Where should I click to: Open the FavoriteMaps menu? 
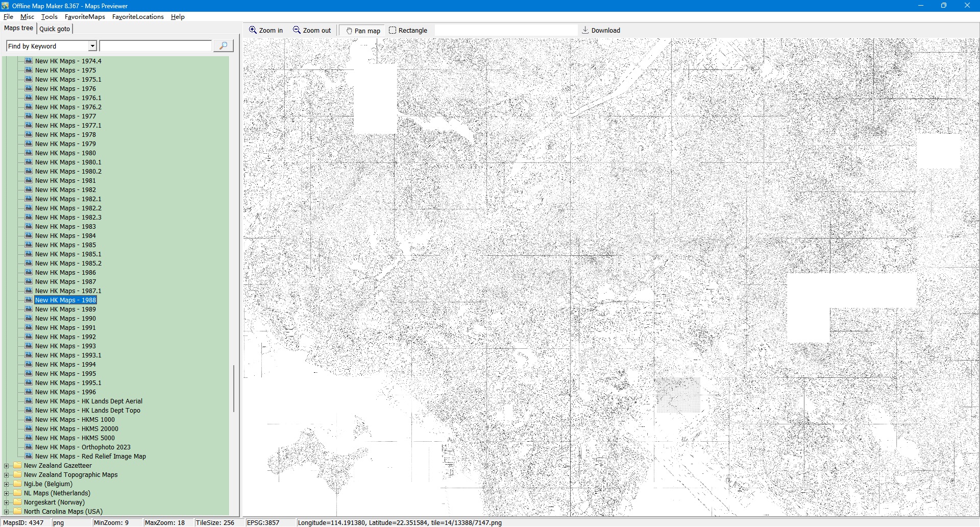point(85,17)
